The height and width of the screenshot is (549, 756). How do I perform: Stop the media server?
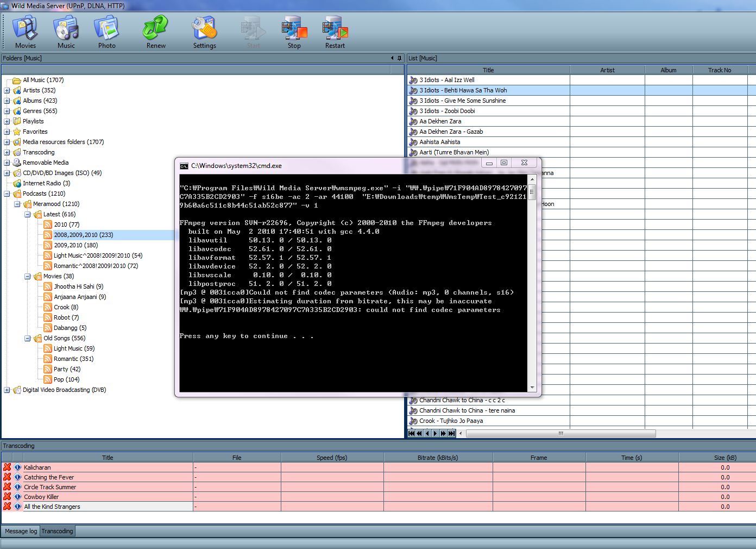tap(294, 33)
